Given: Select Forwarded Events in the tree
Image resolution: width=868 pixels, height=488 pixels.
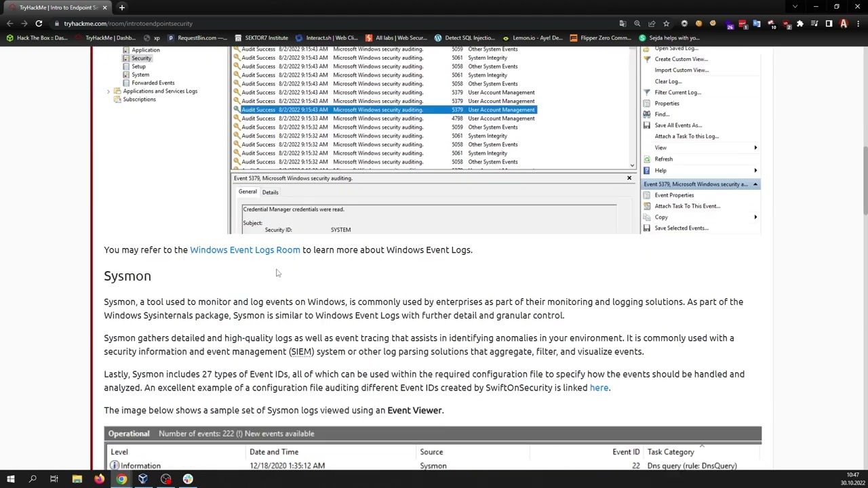Looking at the screenshot, I should click(x=153, y=83).
